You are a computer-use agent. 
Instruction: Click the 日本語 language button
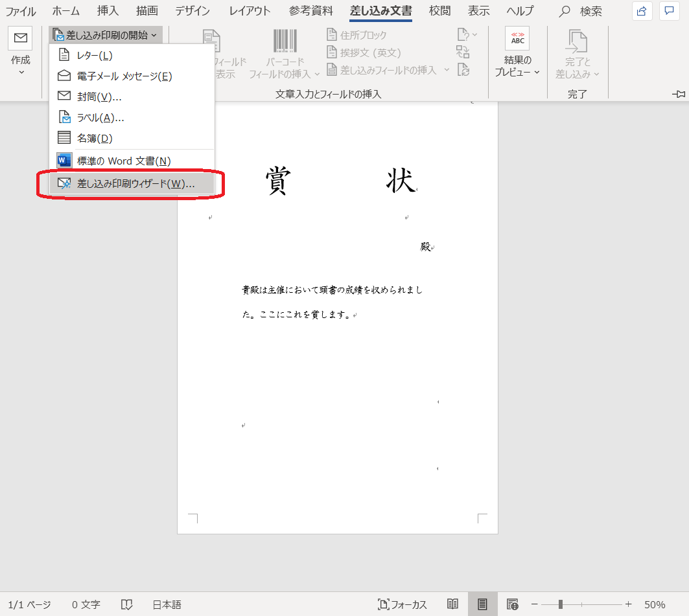point(167,604)
